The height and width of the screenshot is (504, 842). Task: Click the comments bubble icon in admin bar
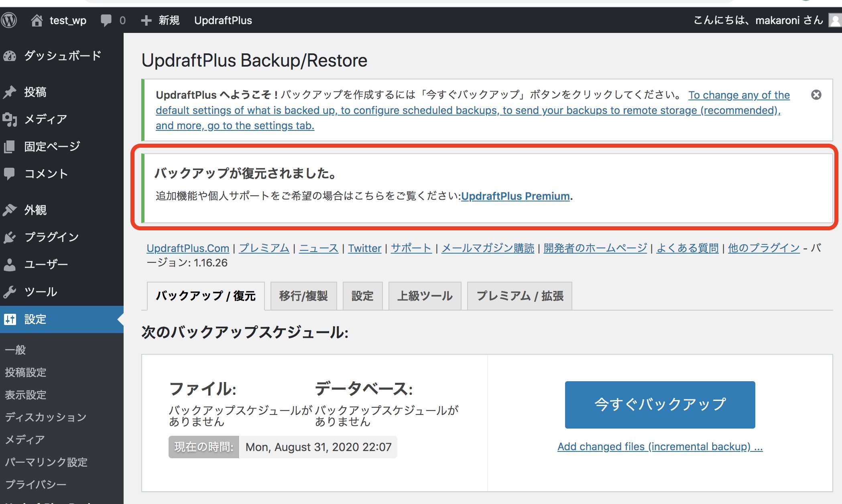tap(106, 20)
